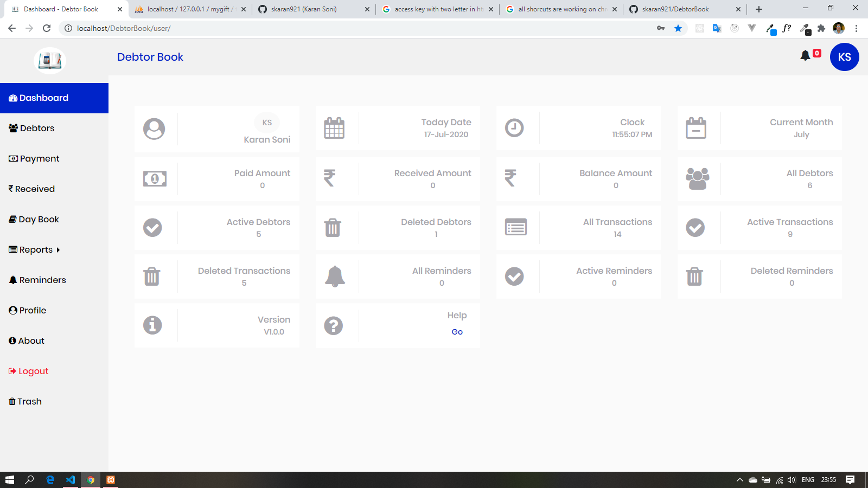The width and height of the screenshot is (868, 488).
Task: Open the Chrome three-dot menu
Action: coord(856,28)
